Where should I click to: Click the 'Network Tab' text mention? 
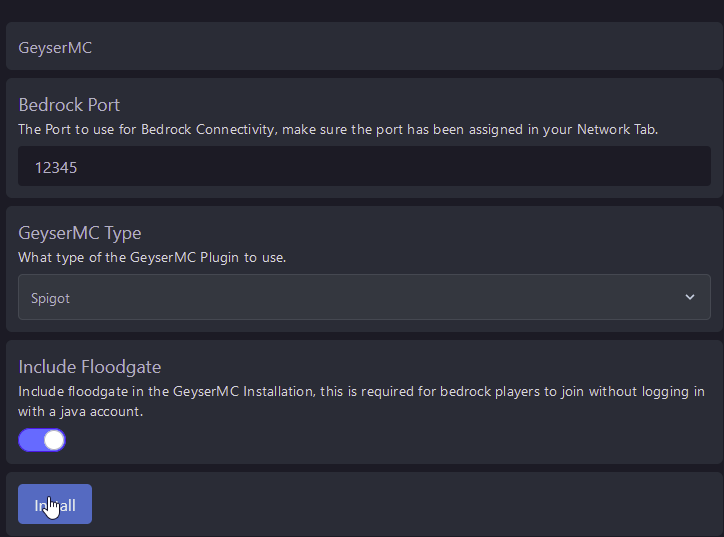pos(617,129)
